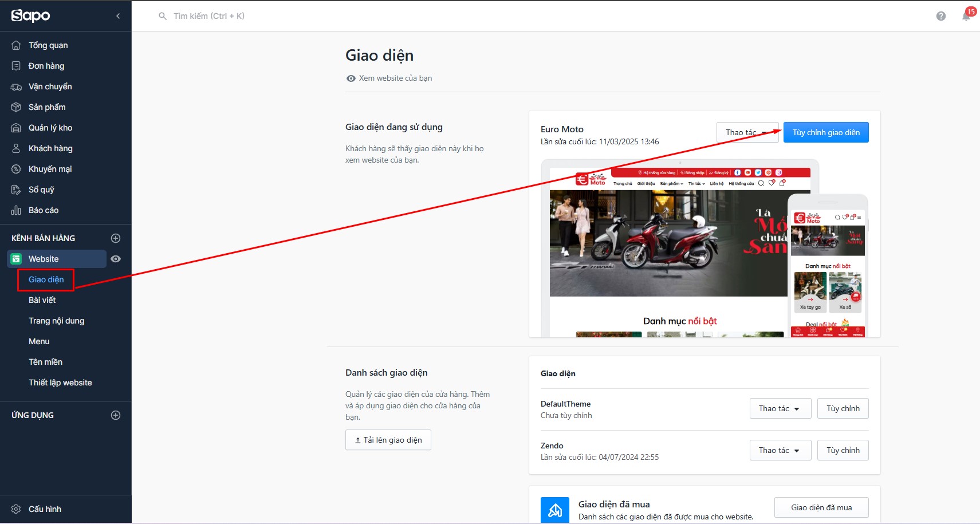Click Tải lên giao diện button
The image size is (980, 524).
[x=388, y=440]
